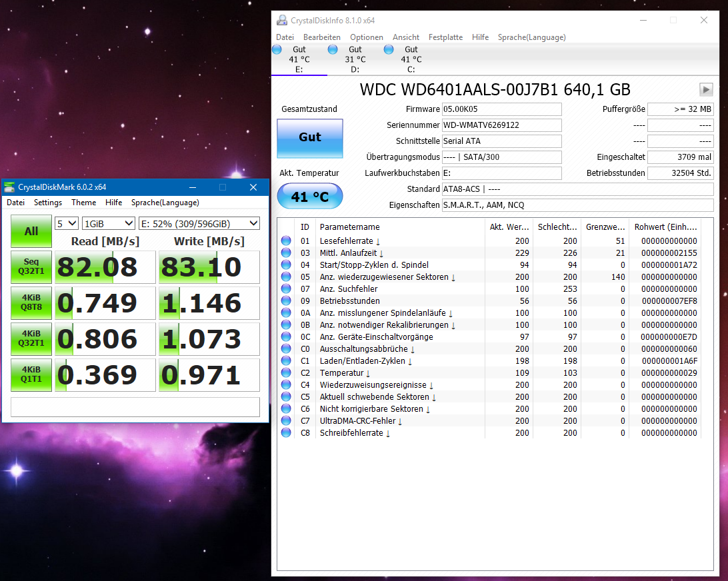
Task: Click the Gut health status button
Action: (310, 139)
